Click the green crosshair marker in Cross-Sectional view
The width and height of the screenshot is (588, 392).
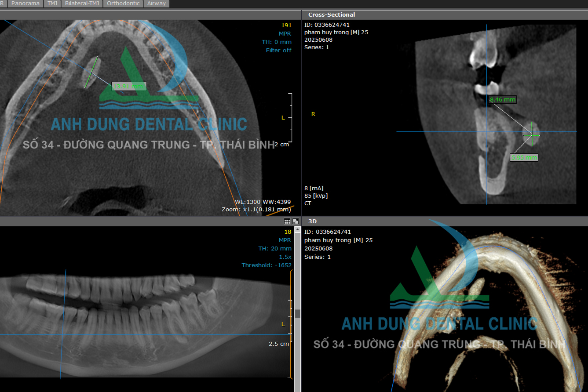pos(532,135)
